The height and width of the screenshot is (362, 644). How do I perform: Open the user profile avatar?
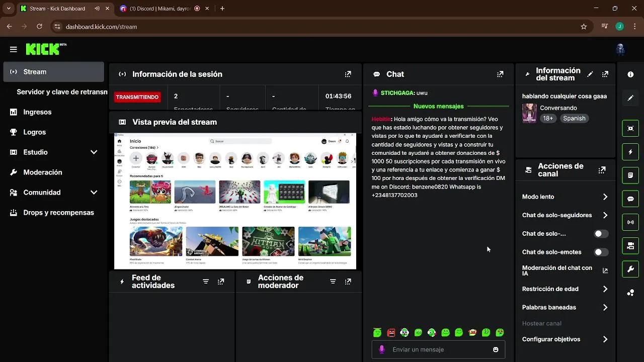click(620, 49)
